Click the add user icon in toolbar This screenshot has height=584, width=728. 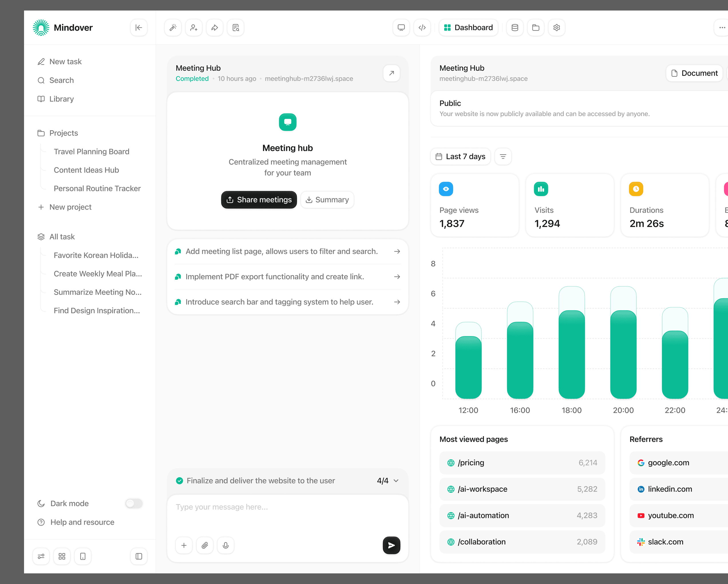pos(194,28)
